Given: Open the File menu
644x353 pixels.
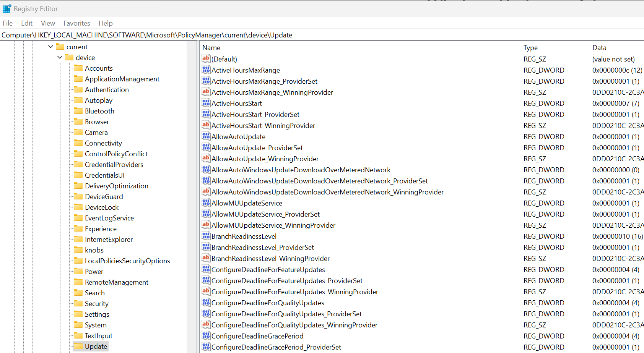Looking at the screenshot, I should 8,23.
